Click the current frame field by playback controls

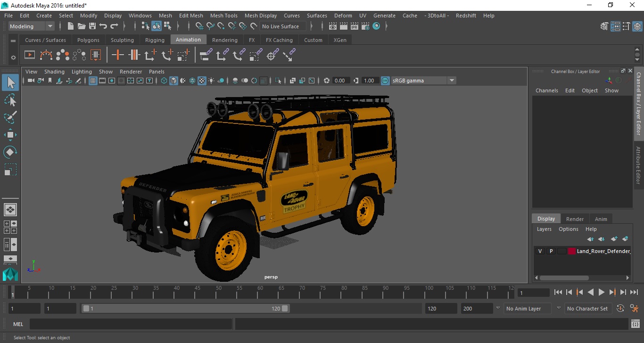pyautogui.click(x=533, y=293)
